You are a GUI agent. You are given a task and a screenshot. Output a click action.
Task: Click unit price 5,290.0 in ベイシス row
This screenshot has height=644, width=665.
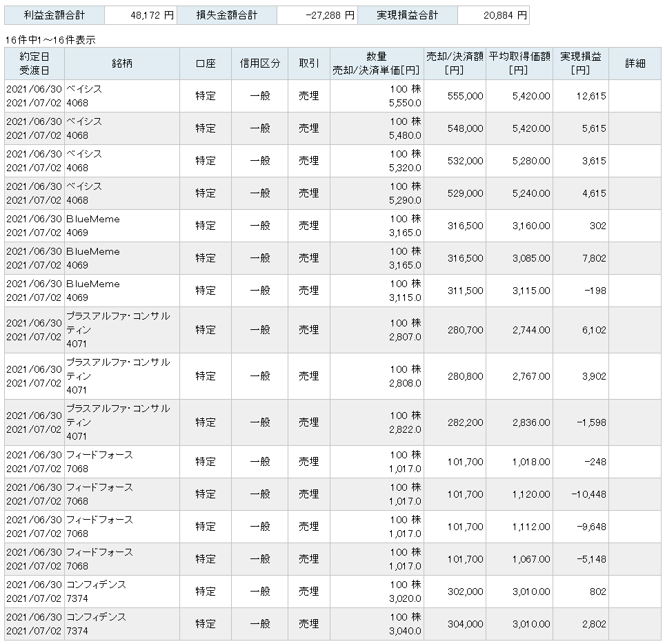[405, 200]
